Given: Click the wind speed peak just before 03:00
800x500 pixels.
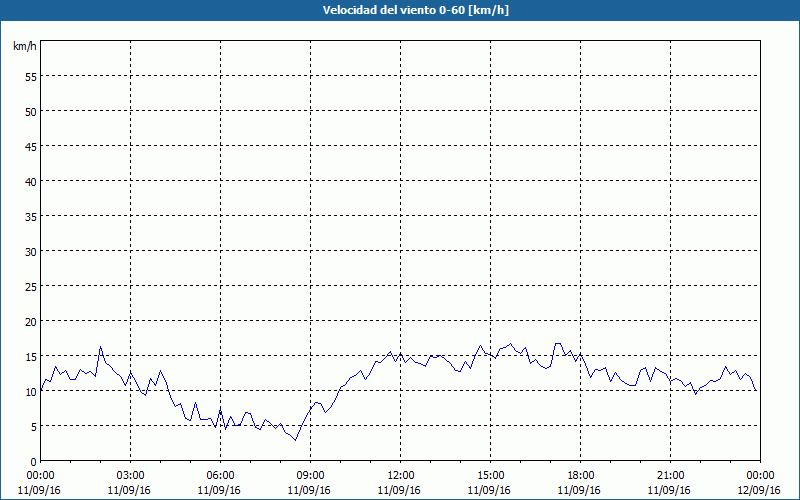Looking at the screenshot, I should tap(101, 347).
